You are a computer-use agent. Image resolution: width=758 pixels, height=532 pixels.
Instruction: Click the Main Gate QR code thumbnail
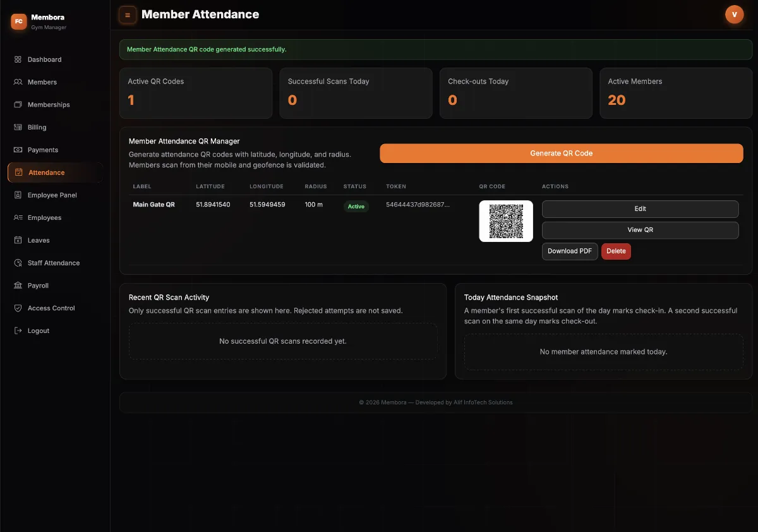(x=506, y=221)
